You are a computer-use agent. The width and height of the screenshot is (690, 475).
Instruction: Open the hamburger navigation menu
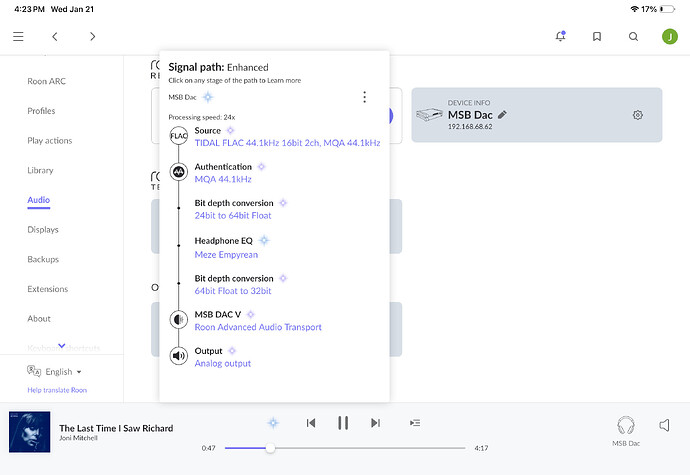pos(18,36)
